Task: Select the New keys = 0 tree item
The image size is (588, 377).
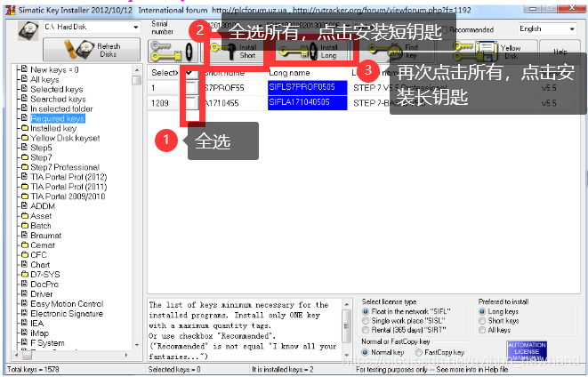Action: [x=54, y=69]
